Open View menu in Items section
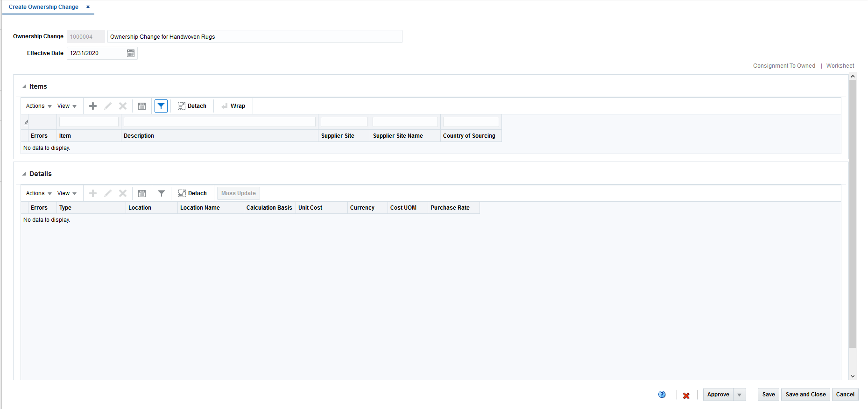This screenshot has width=868, height=409. 67,106
